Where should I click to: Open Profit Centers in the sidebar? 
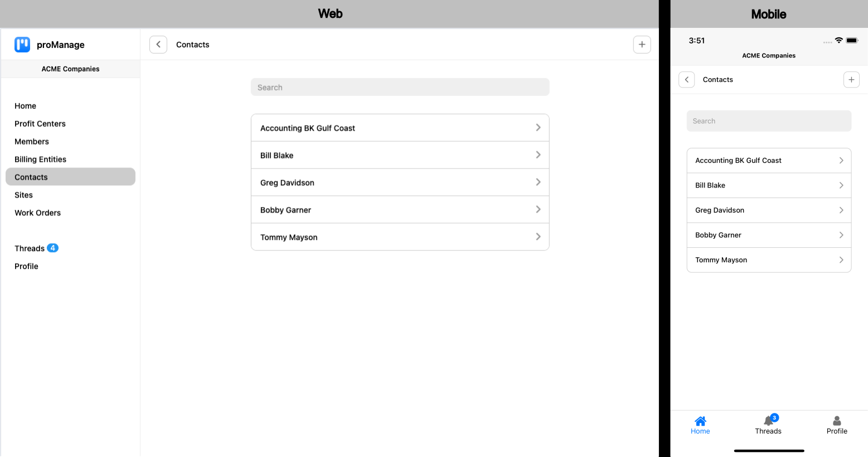tap(40, 124)
